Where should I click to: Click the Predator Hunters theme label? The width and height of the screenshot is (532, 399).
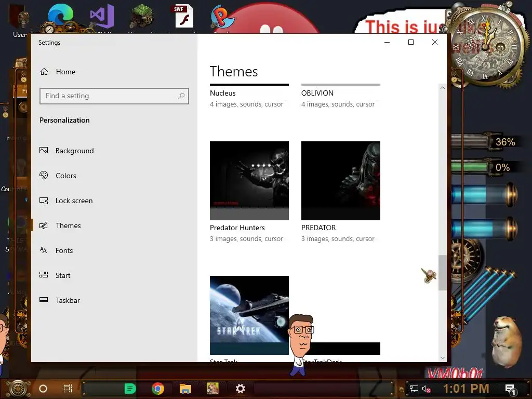237,228
